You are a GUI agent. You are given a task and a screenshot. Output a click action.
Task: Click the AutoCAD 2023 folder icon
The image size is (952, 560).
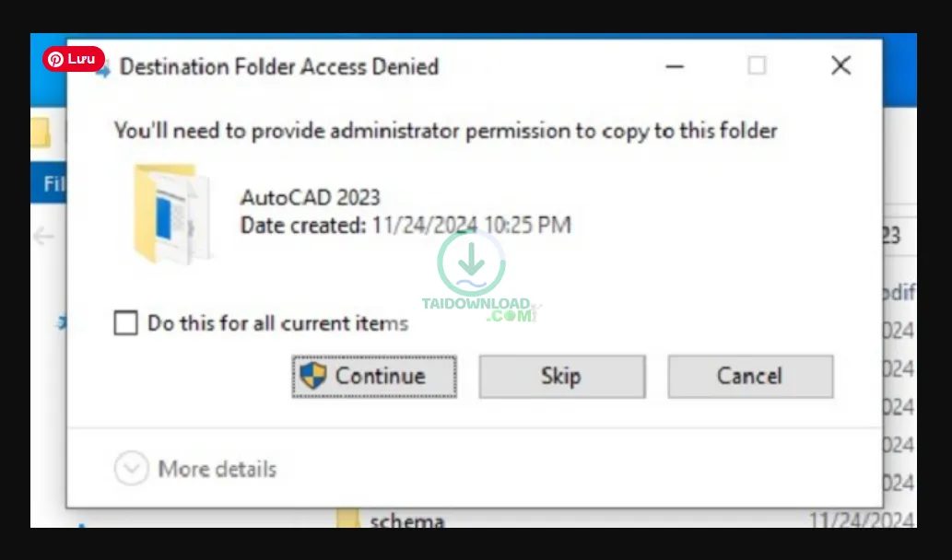click(170, 214)
